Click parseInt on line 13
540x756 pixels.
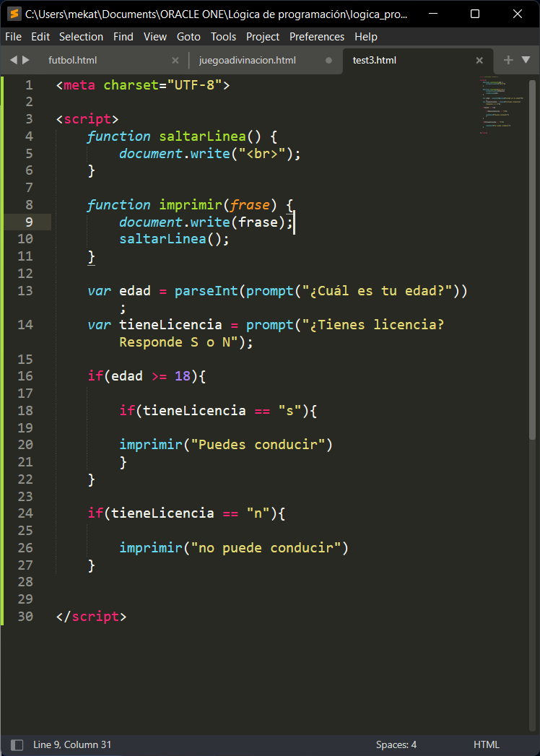[x=206, y=291]
